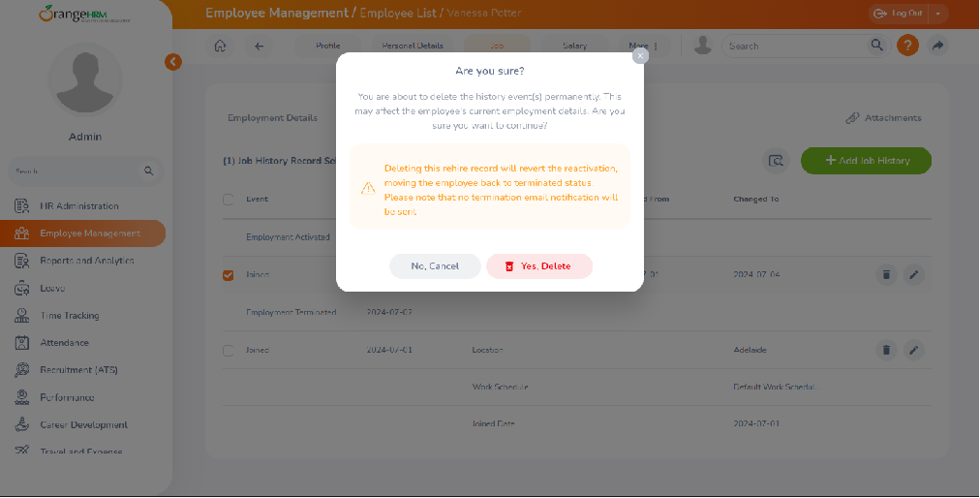Click the OrangeHRM logo
980x498 pixels.
coord(84,14)
